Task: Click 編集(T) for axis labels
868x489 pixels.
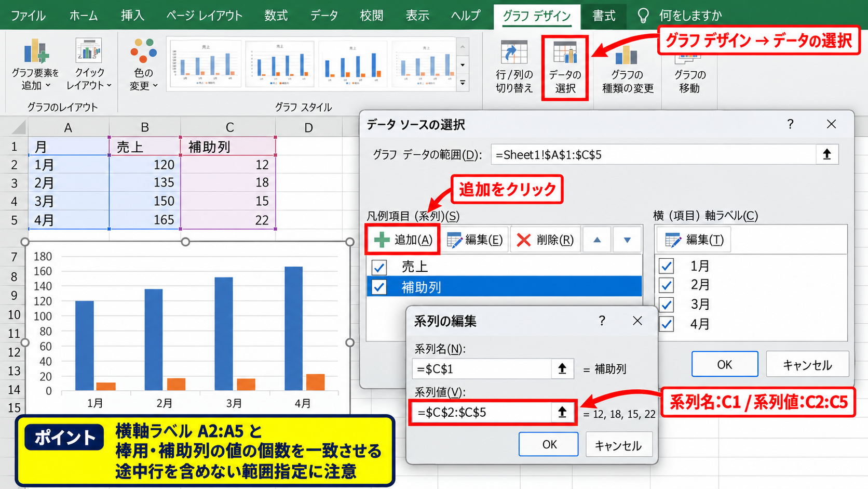Action: [694, 240]
